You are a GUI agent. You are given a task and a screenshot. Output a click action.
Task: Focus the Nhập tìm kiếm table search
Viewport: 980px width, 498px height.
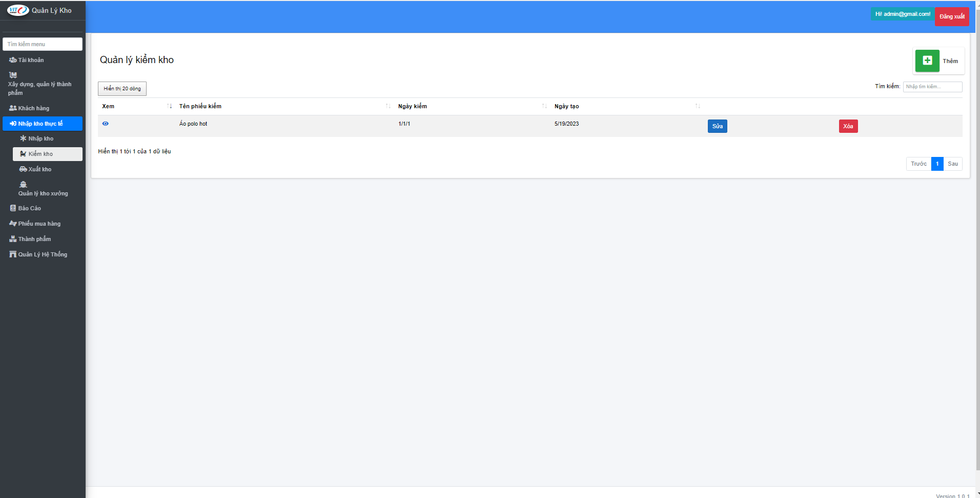click(933, 87)
